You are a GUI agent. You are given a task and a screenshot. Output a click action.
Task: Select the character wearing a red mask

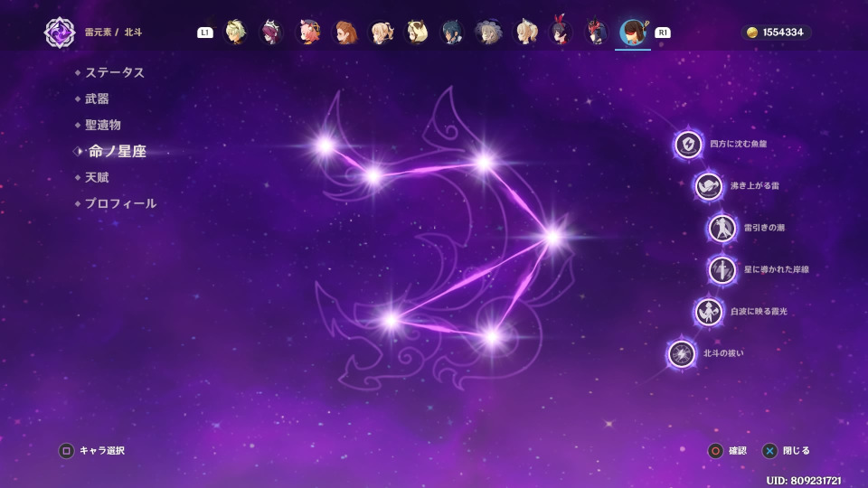(x=596, y=33)
